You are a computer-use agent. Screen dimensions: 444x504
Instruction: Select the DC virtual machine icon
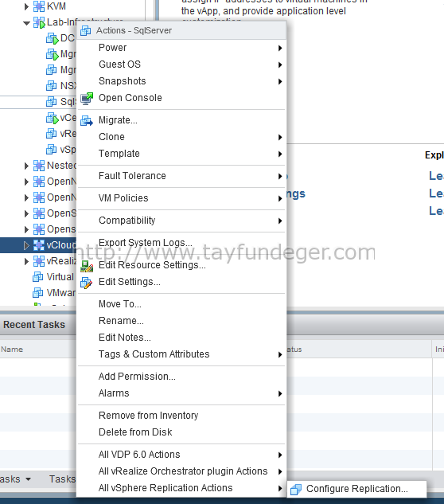tap(52, 38)
